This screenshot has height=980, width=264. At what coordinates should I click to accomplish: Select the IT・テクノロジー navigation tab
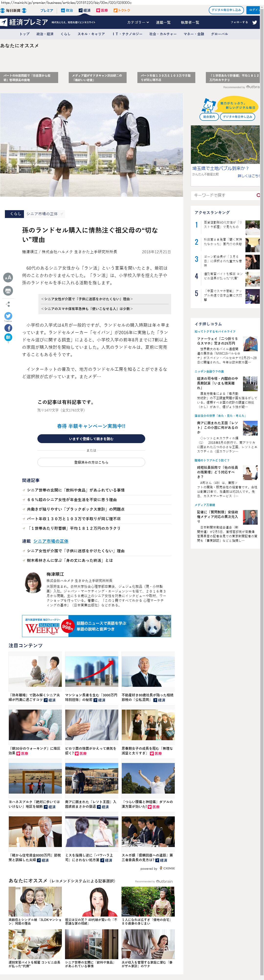[x=127, y=34]
